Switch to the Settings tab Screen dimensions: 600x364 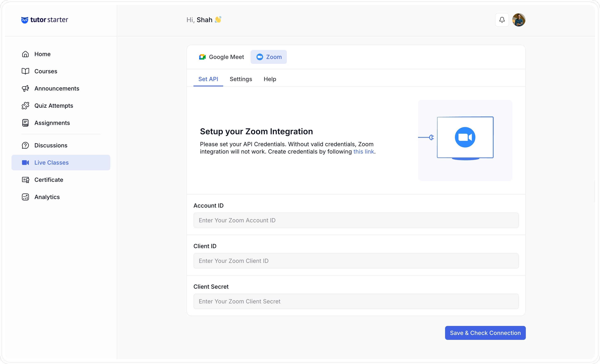pyautogui.click(x=241, y=79)
